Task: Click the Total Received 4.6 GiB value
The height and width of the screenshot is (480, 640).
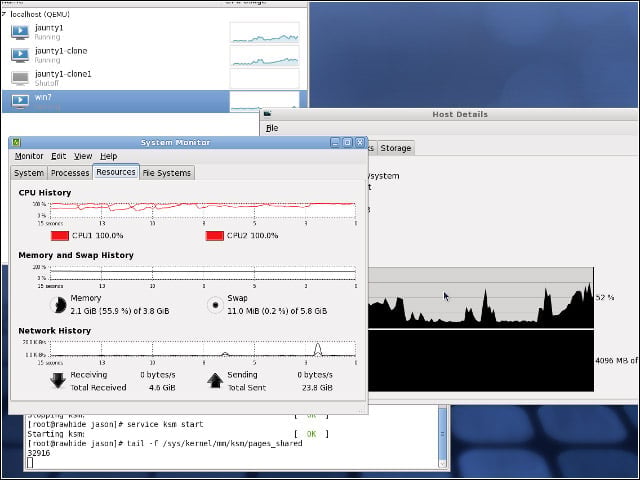Action: (x=162, y=387)
